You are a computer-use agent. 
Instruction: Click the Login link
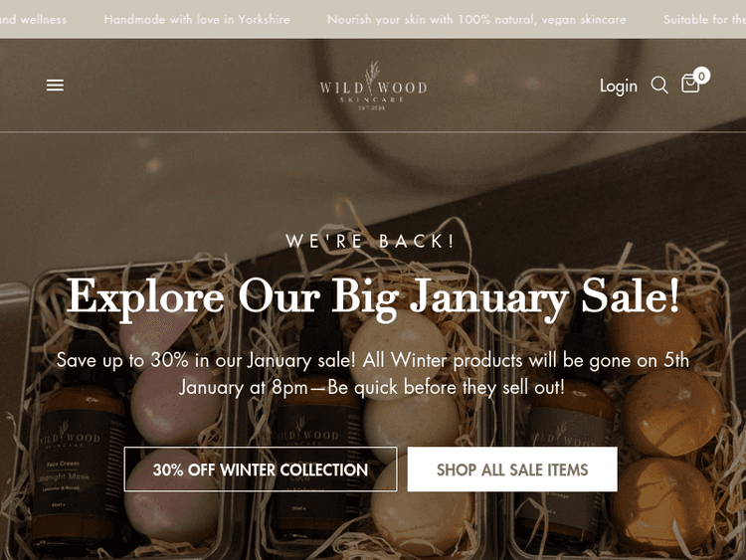(x=618, y=87)
